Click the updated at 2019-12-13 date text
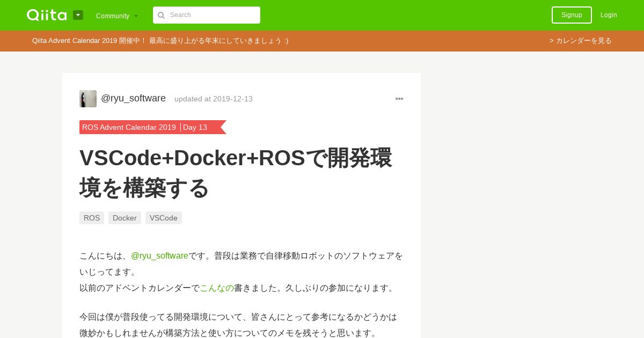 (214, 99)
